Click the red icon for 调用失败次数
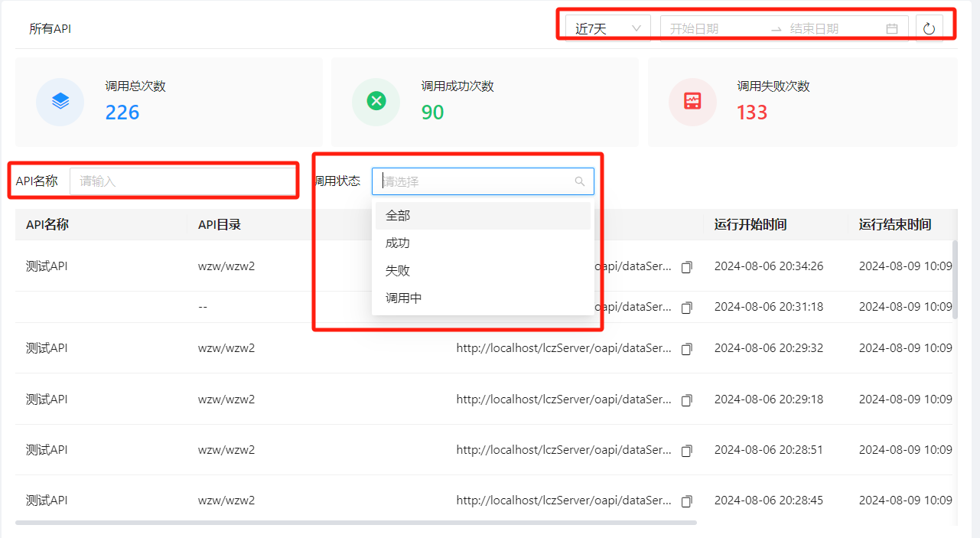This screenshot has height=538, width=980. tap(692, 101)
